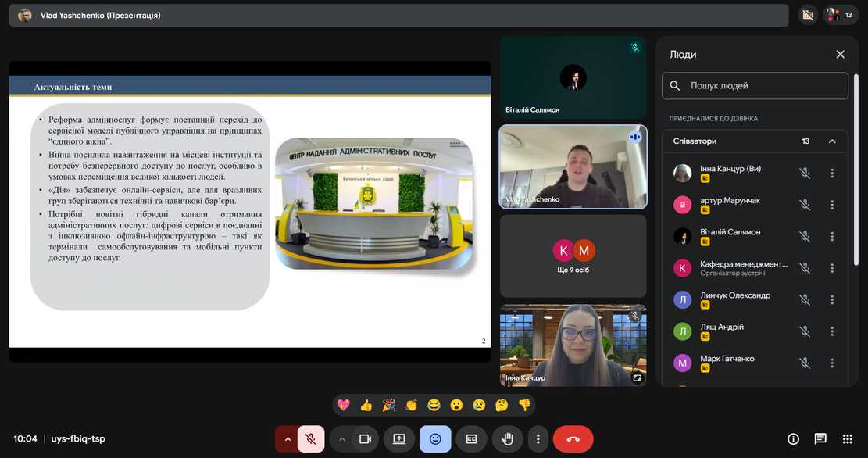Open more options menu in bottom toolbar
The image size is (868, 458).
tap(538, 439)
